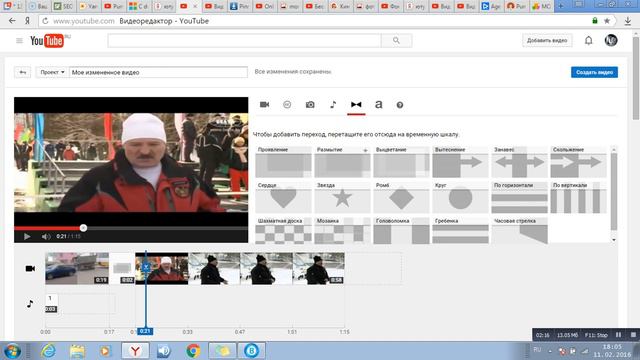Reload the page
Screen dimensions: 640x360
(45, 21)
